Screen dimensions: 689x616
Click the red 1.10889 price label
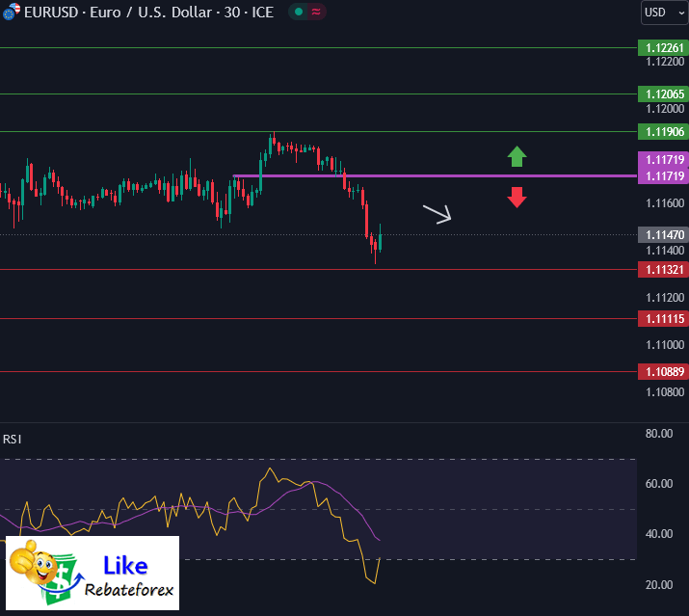pyautogui.click(x=663, y=372)
